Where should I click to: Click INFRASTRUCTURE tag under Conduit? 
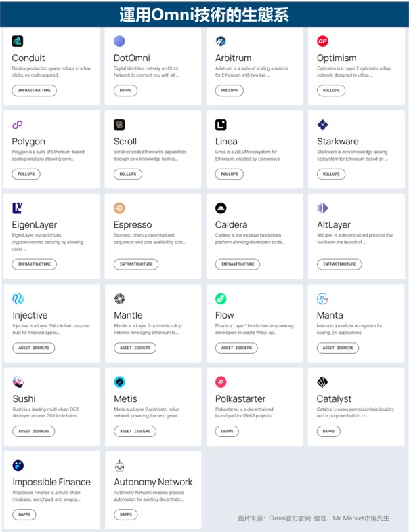[35, 91]
